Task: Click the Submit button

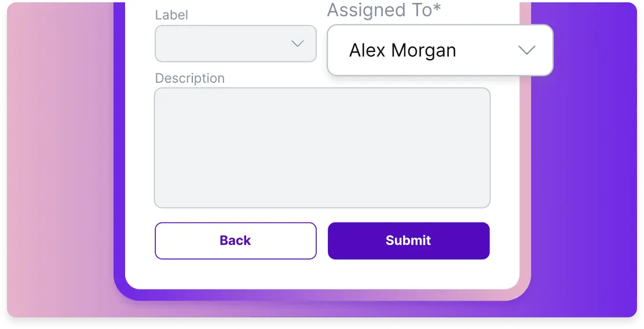Action: [x=408, y=240]
